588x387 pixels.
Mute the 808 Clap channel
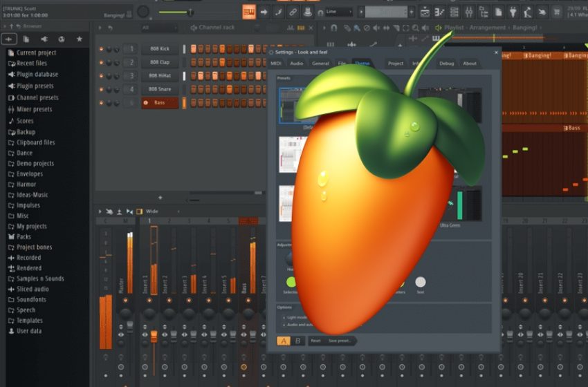coord(101,62)
